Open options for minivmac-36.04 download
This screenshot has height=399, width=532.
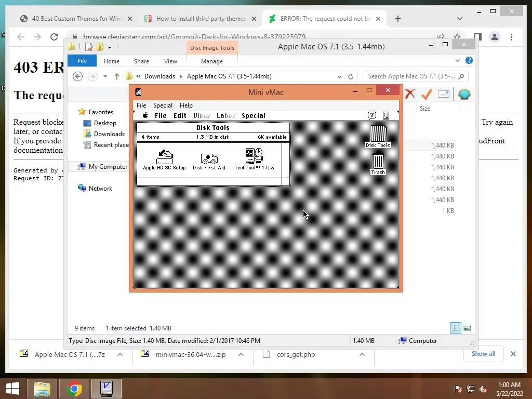pyautogui.click(x=241, y=354)
